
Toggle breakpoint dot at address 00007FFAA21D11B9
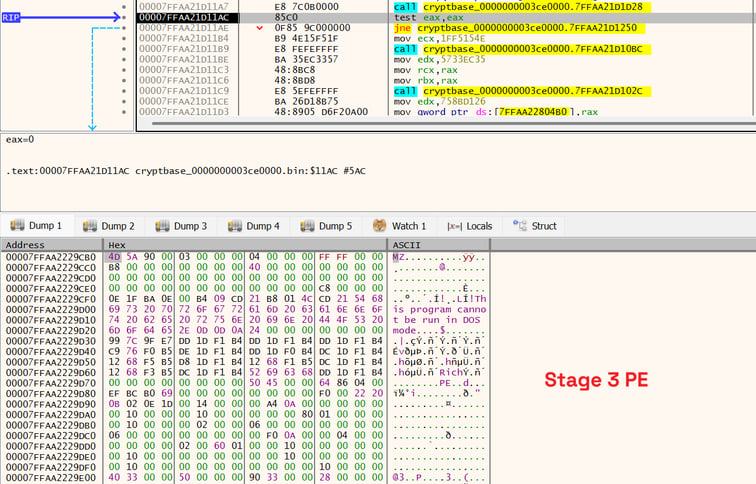[125, 49]
